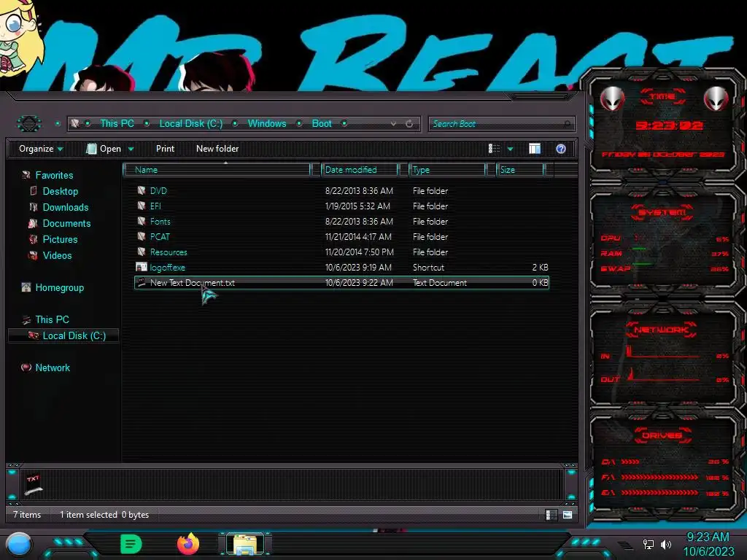Select the DVD folder icon
This screenshot has width=747, height=560.
pos(141,190)
